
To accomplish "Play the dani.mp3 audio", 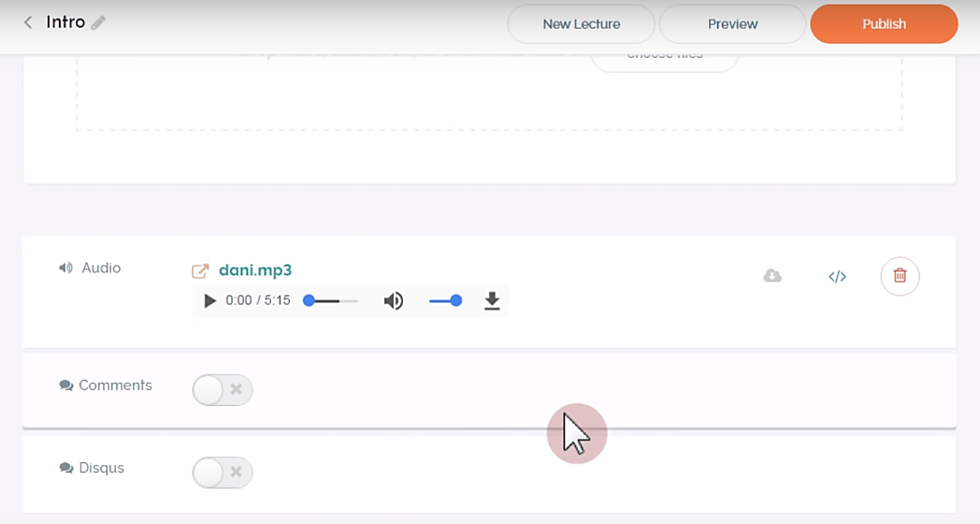I will [x=209, y=301].
